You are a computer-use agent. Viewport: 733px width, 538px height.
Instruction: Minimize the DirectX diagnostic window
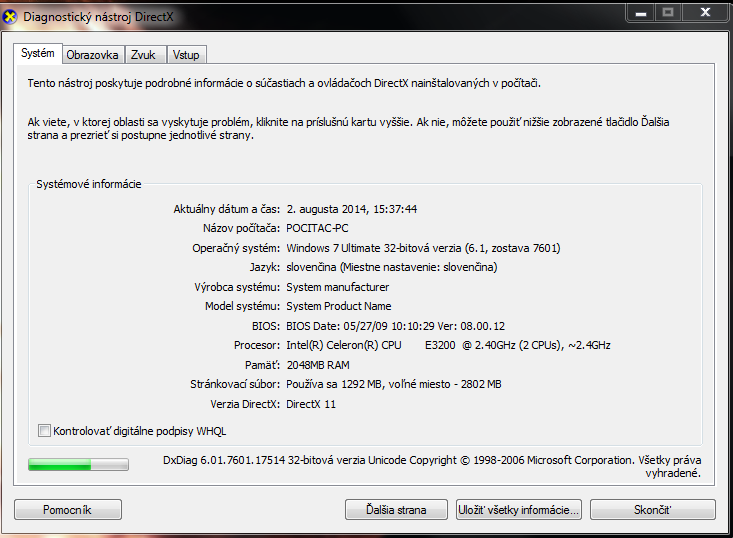tap(640, 12)
